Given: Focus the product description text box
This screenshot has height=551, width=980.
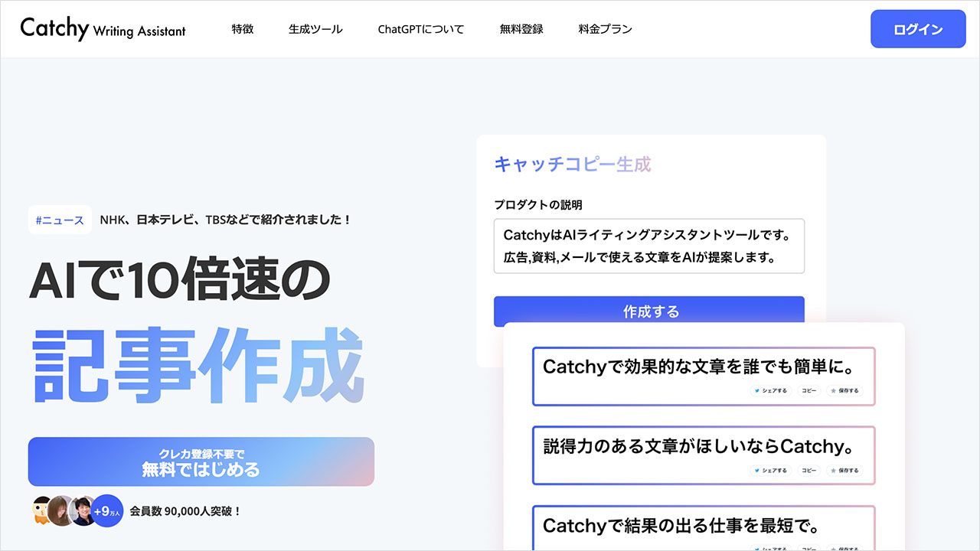Looking at the screenshot, I should point(649,246).
